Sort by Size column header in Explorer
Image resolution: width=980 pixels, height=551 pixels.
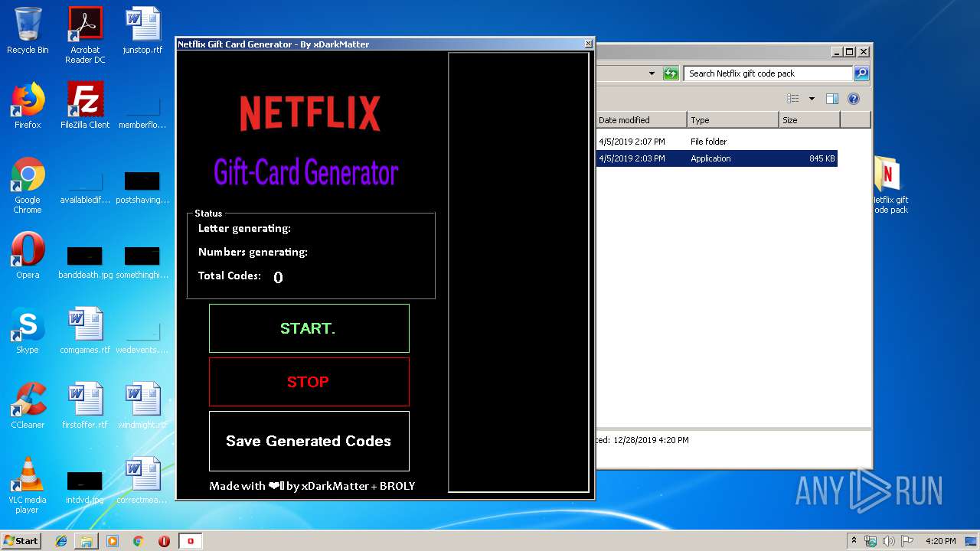tap(809, 120)
